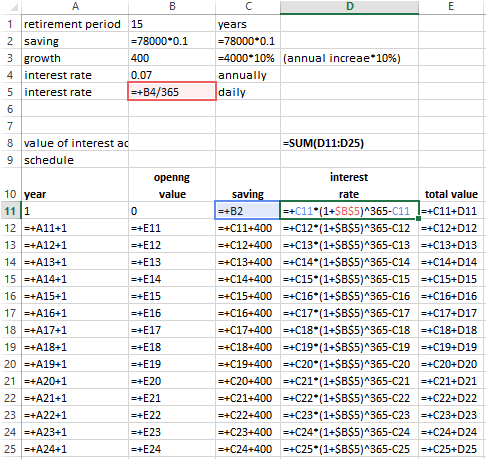The height and width of the screenshot is (460, 487).
Task: Click cell =+E24
Action: pos(172,449)
